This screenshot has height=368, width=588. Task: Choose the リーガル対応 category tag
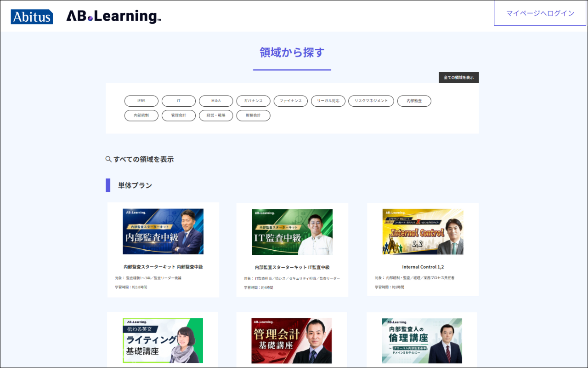tap(328, 101)
